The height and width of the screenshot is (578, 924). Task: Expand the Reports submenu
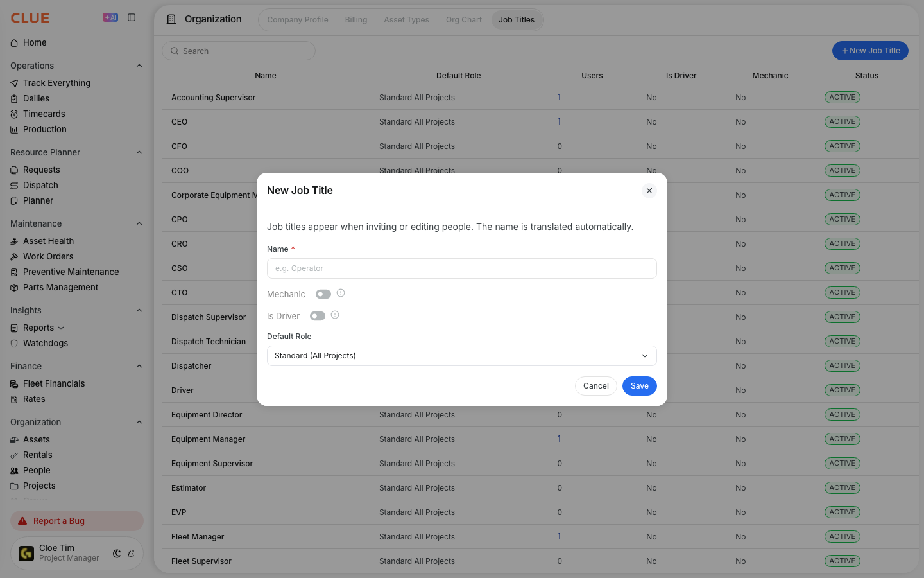(x=61, y=328)
